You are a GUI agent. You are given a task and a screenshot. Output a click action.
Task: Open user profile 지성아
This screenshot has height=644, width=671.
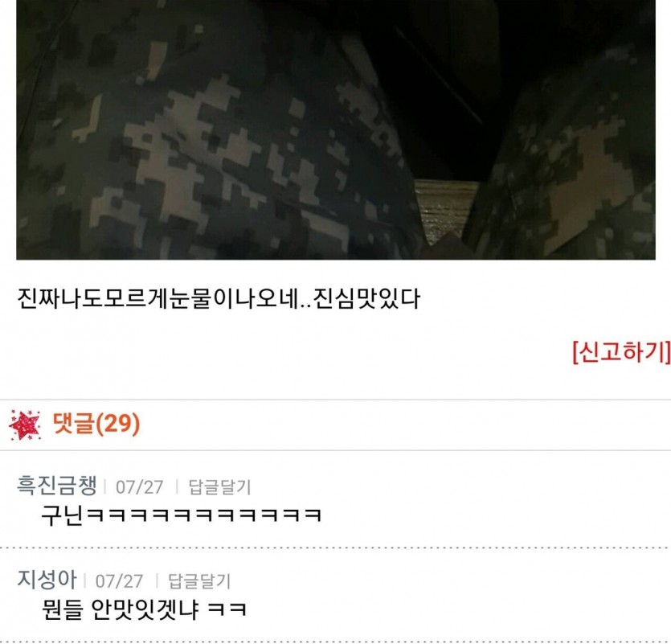pos(47,580)
